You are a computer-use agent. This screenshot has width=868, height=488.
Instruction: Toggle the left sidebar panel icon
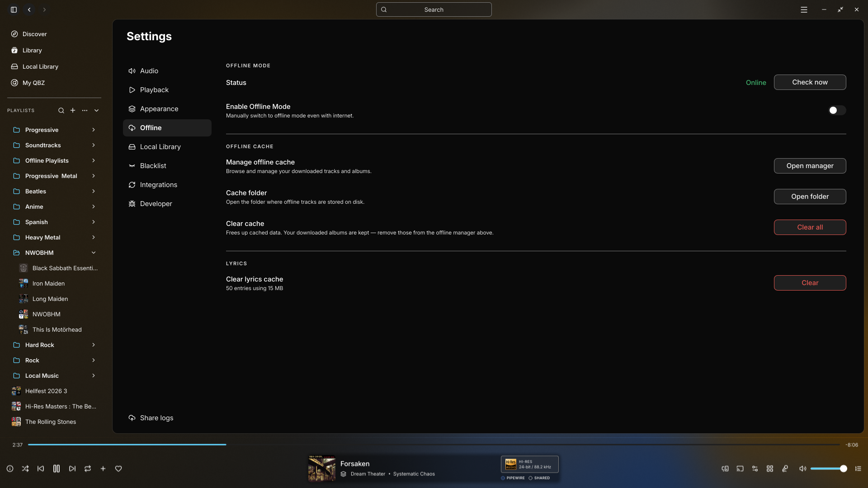(14, 9)
